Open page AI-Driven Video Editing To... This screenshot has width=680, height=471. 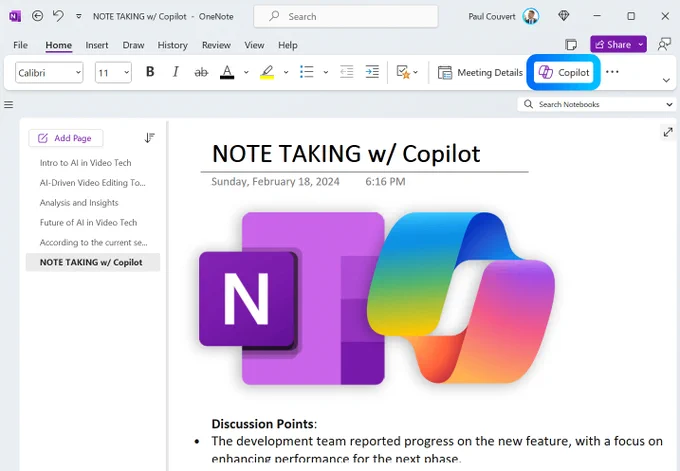coord(92,183)
